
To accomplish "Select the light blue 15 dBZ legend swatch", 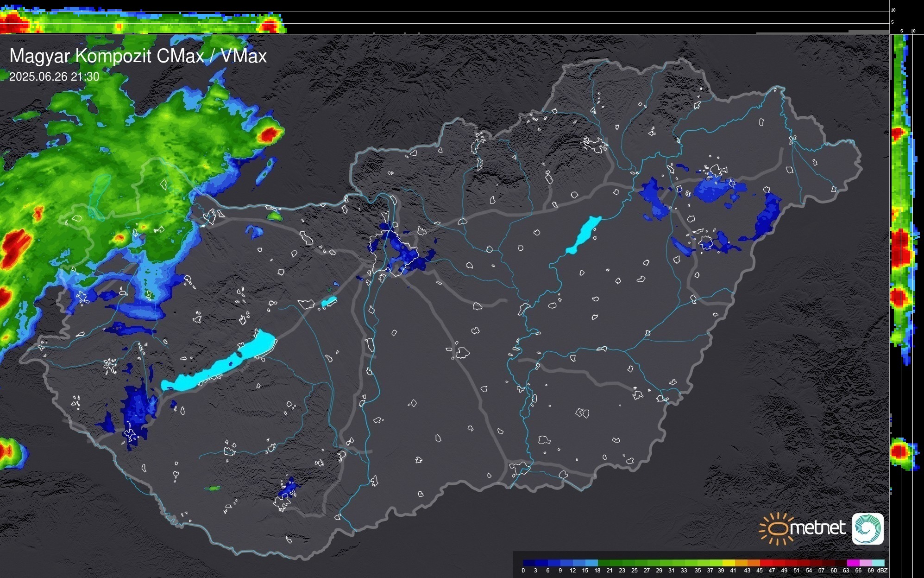I will (591, 563).
